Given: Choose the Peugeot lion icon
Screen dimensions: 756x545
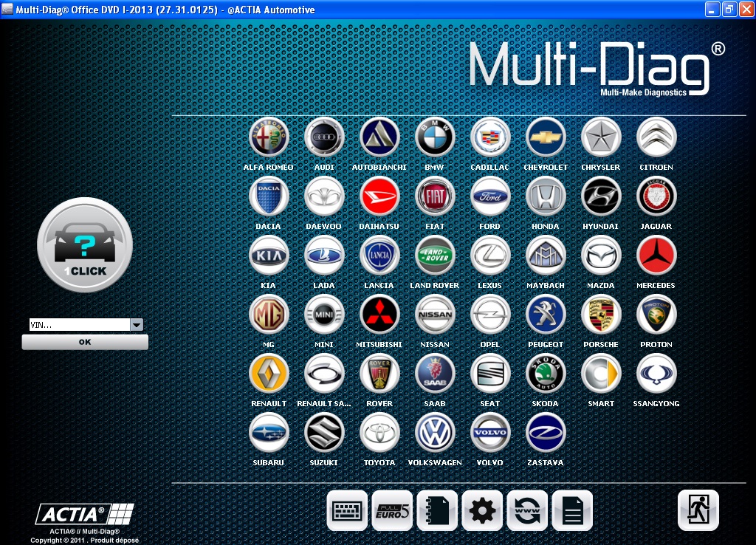Looking at the screenshot, I should (x=546, y=315).
